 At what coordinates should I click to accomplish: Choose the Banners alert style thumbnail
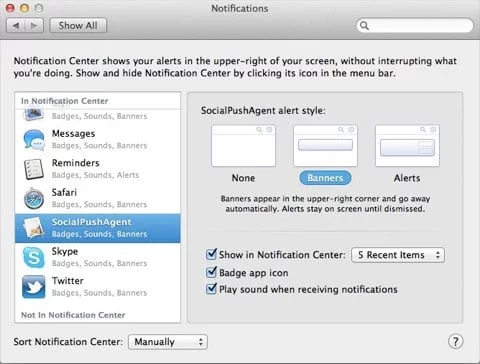tap(325, 146)
